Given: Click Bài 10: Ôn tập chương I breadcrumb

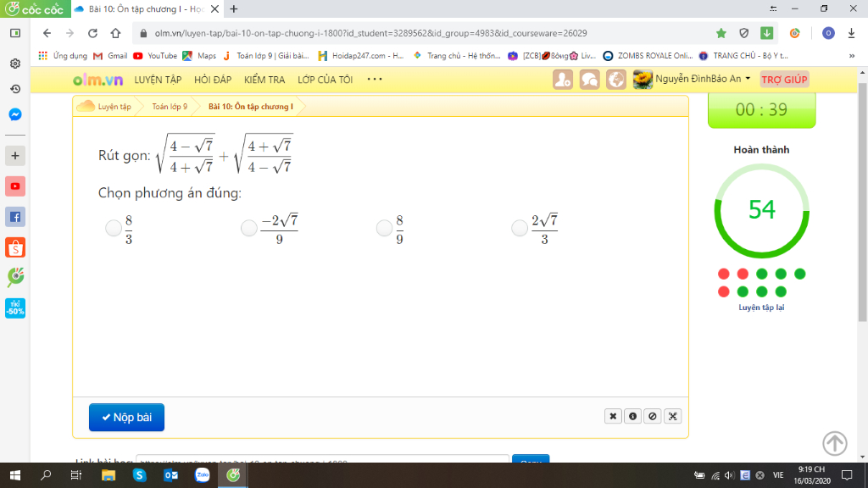Looking at the screenshot, I should (251, 106).
